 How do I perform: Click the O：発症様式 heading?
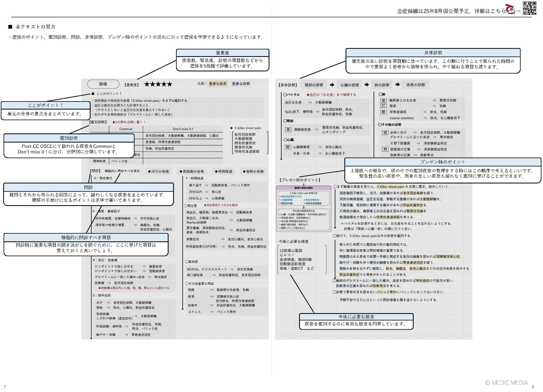(x=103, y=178)
